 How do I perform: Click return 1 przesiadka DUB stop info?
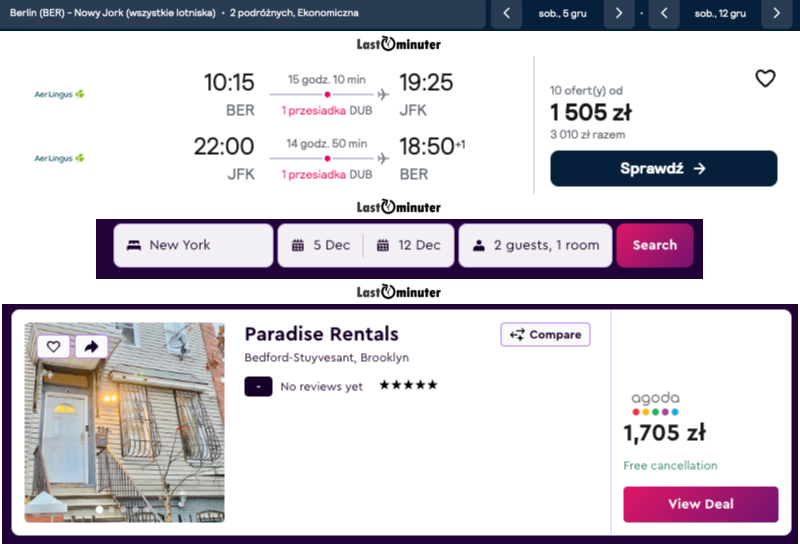pos(327,175)
